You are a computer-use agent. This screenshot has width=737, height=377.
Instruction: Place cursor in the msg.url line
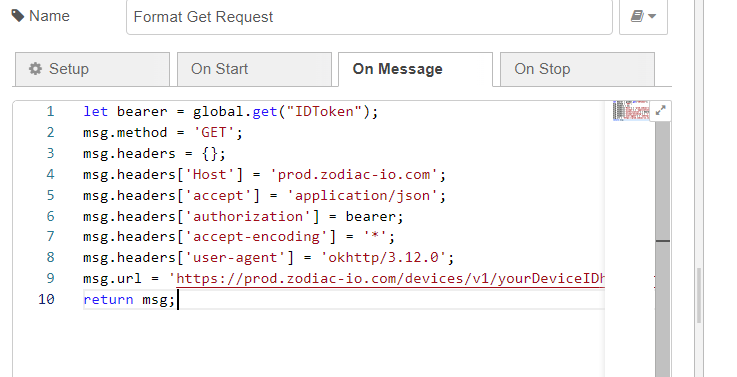344,278
